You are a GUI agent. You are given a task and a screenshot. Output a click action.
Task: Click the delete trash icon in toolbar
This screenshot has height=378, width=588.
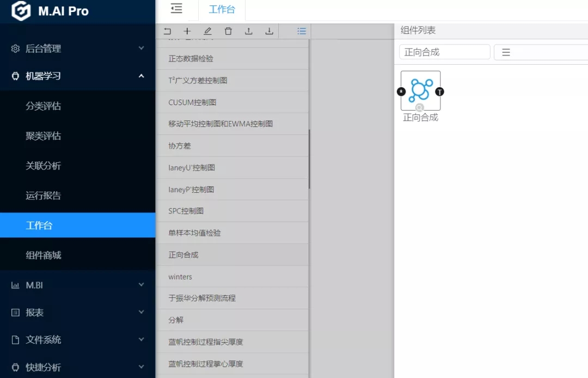(x=228, y=32)
